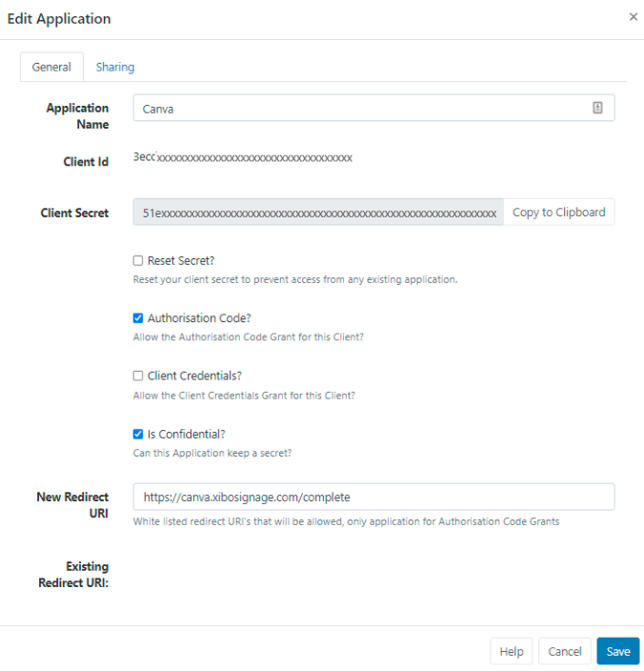
Task: Click the Application Name label
Action: [x=77, y=116]
